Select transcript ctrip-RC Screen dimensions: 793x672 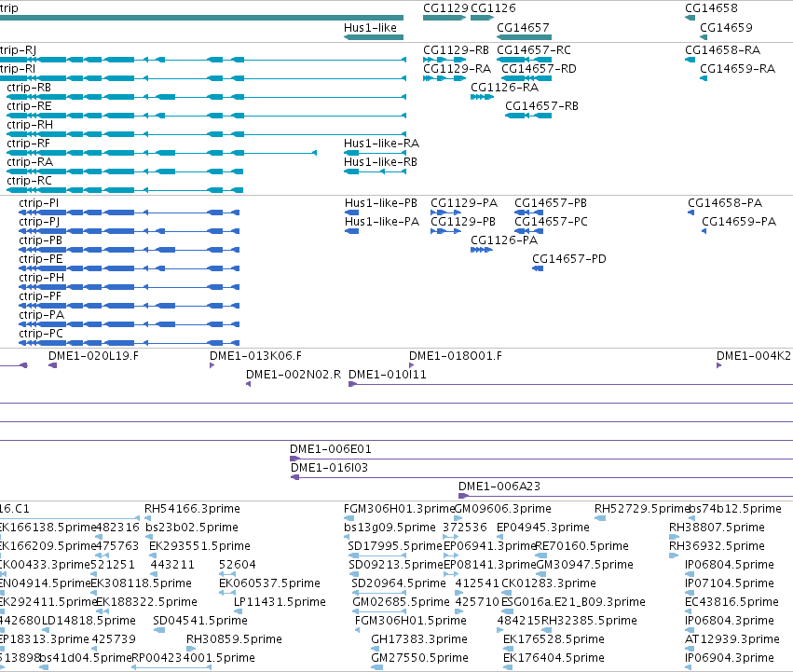(29, 181)
